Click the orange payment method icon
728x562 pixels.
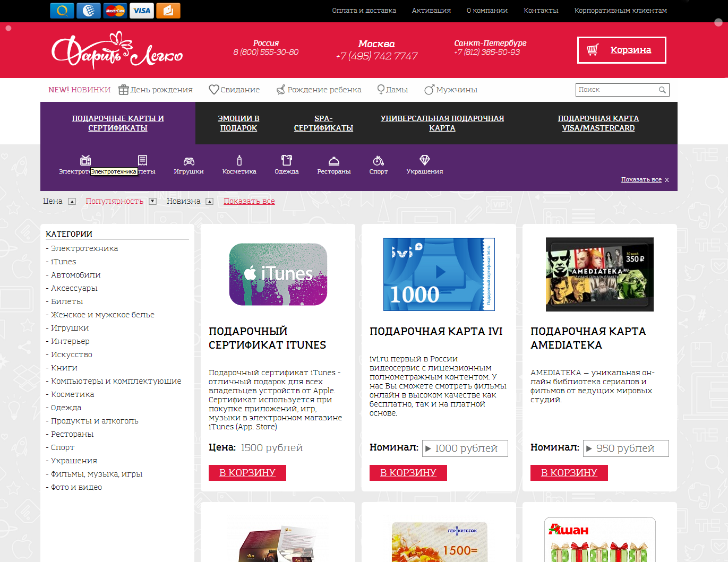(x=168, y=11)
